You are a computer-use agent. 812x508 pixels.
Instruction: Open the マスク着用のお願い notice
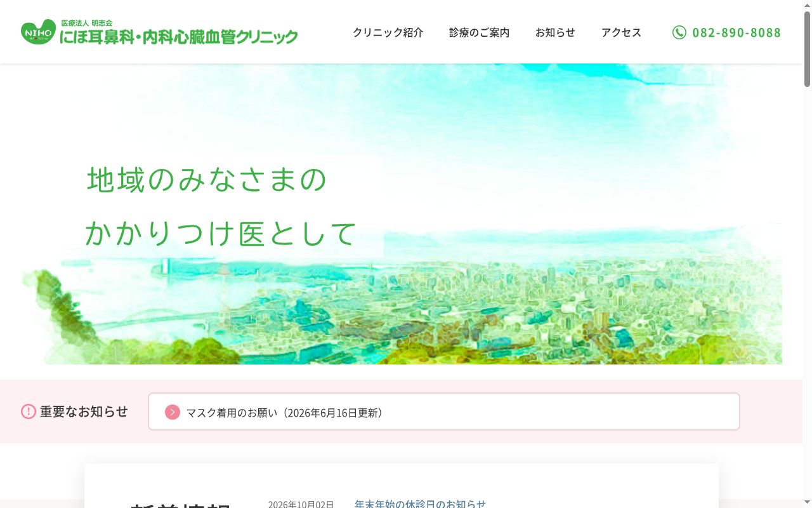(x=444, y=411)
